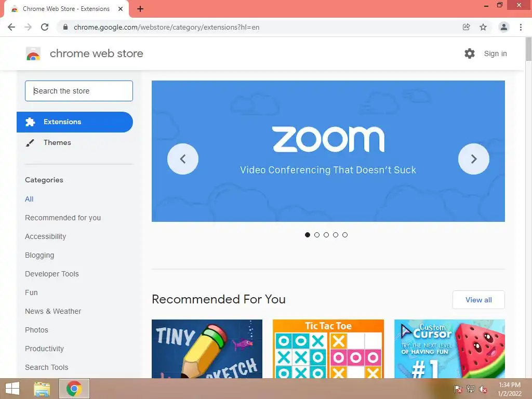Image resolution: width=532 pixels, height=399 pixels.
Task: Click the muted volume tray icon
Action: pos(483,389)
